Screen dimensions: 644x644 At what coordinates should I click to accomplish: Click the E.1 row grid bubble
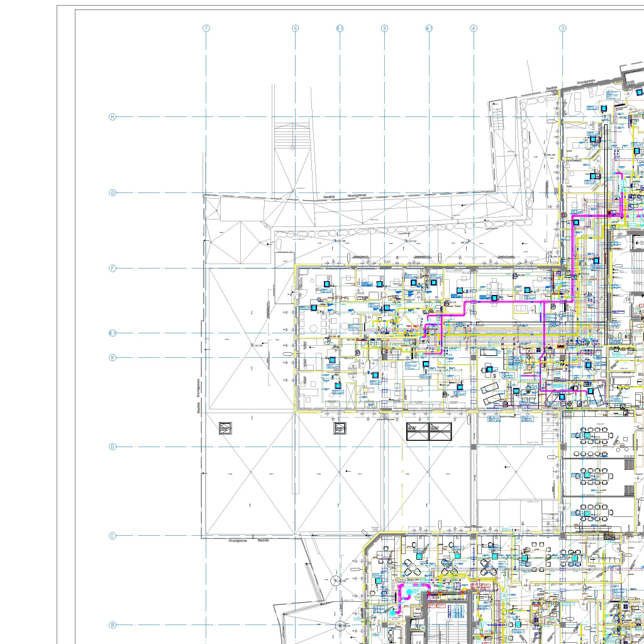[x=113, y=333]
